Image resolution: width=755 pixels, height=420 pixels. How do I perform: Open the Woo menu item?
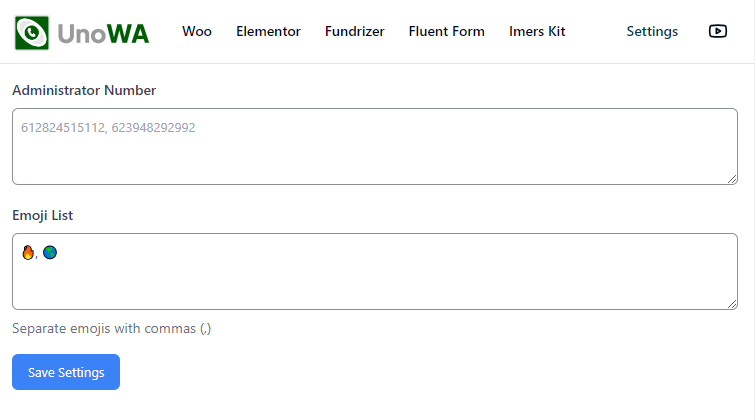196,31
